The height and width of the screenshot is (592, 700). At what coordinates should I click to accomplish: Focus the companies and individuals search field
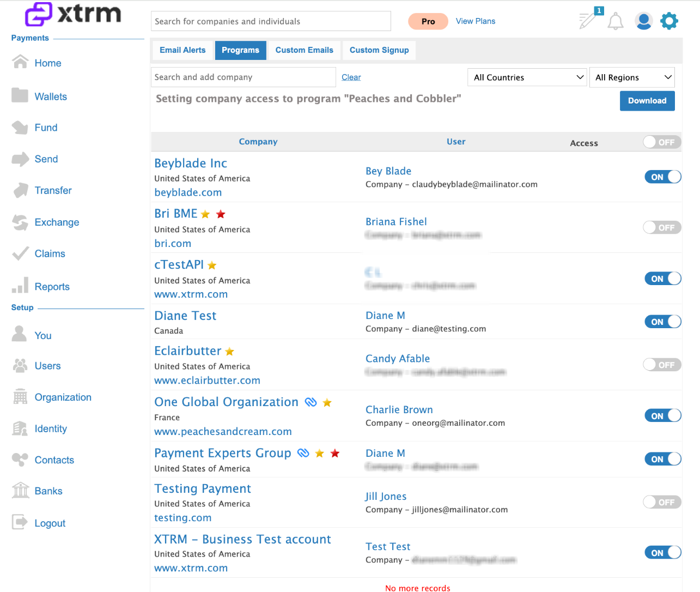point(271,21)
